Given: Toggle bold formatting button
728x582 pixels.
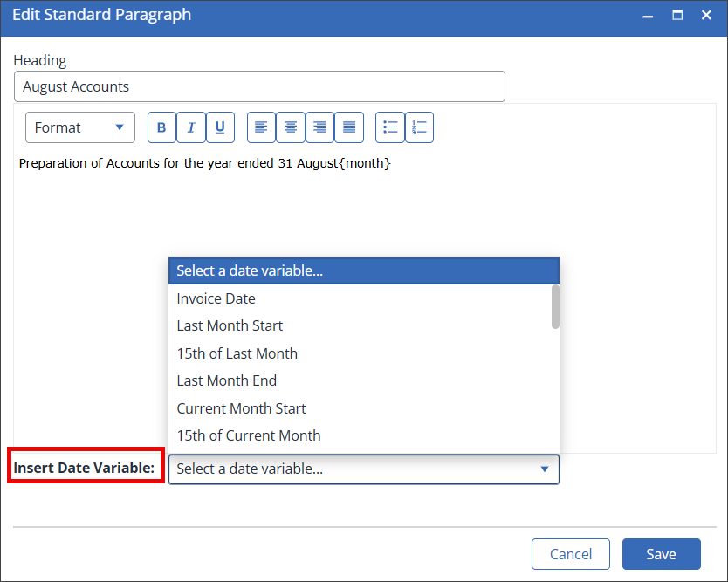Looking at the screenshot, I should click(x=161, y=127).
